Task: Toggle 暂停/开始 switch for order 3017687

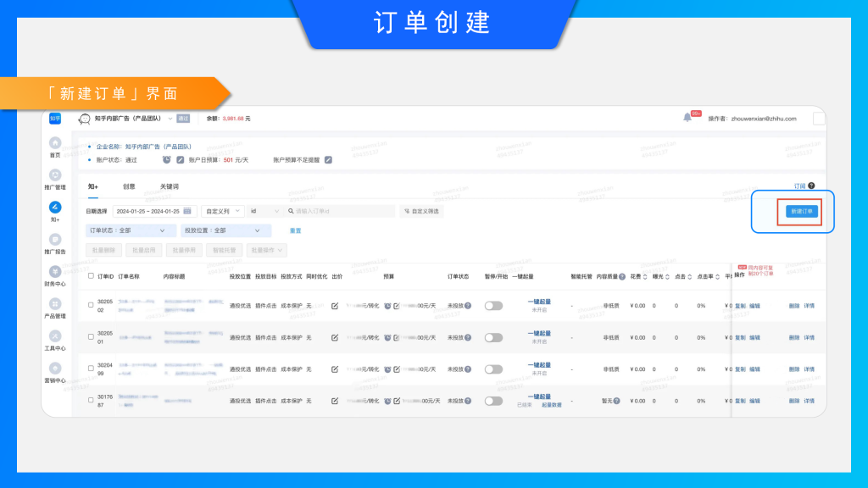Action: [493, 401]
